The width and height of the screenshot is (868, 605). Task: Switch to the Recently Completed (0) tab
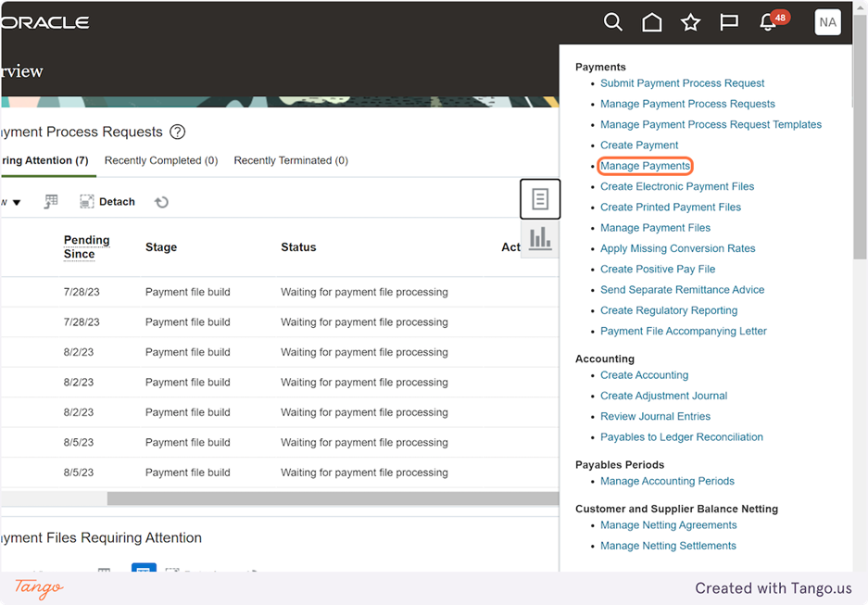point(161,160)
